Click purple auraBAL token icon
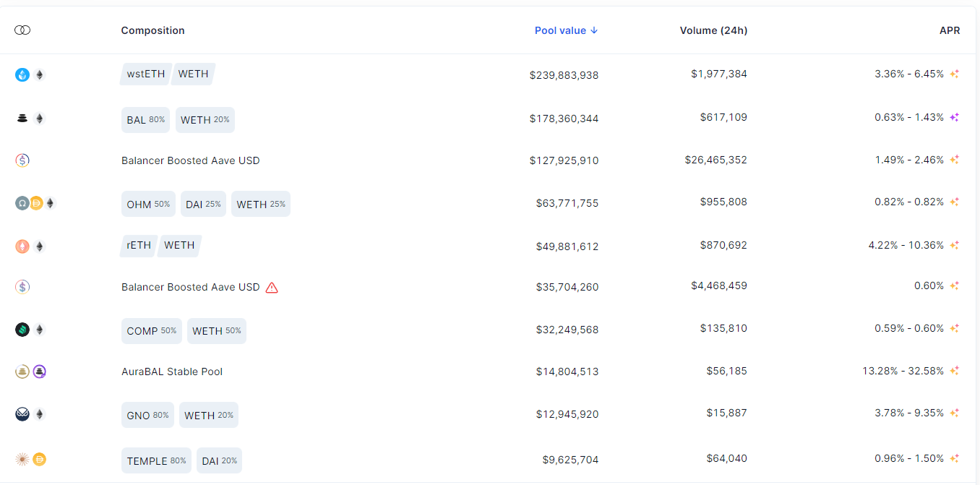The width and height of the screenshot is (980, 485). point(40,372)
